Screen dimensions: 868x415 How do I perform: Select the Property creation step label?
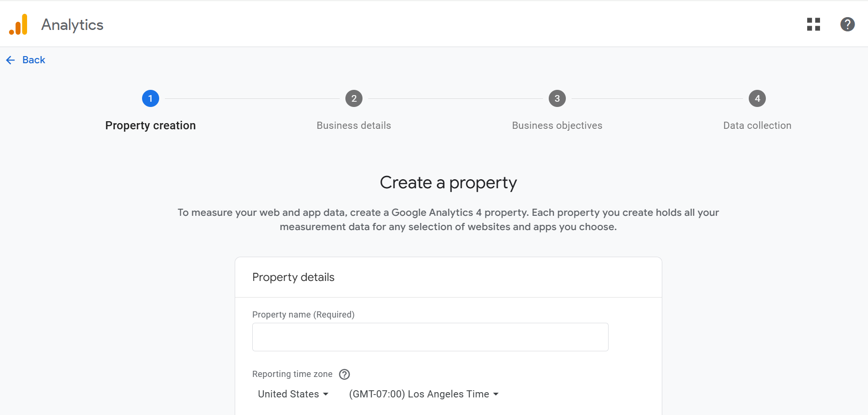[x=151, y=125]
